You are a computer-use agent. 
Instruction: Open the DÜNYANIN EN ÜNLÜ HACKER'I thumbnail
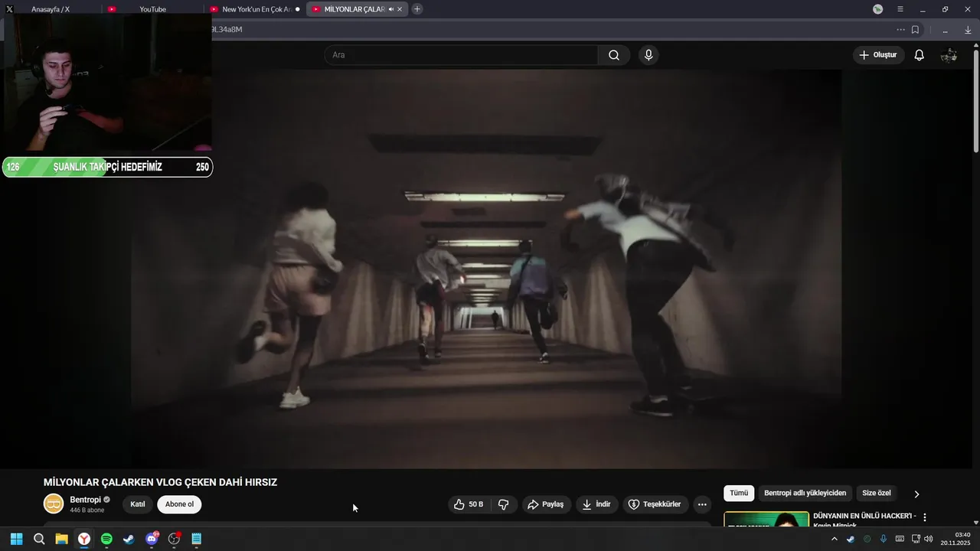(x=766, y=519)
